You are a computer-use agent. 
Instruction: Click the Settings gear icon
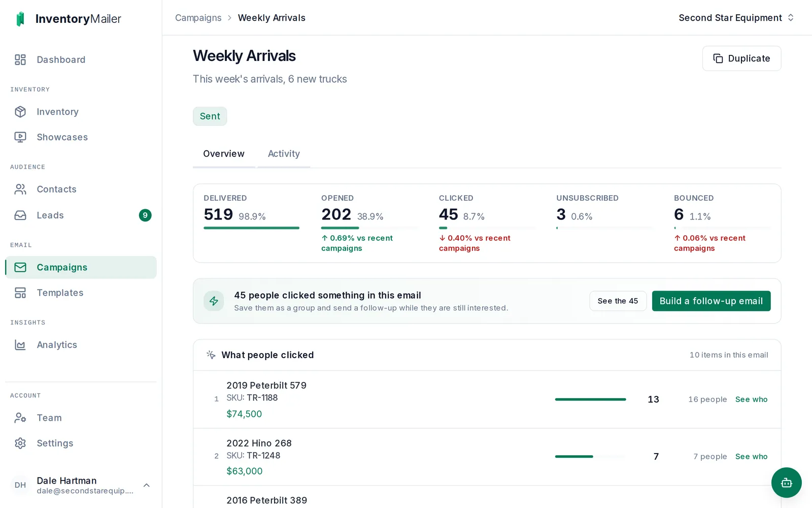tap(20, 443)
